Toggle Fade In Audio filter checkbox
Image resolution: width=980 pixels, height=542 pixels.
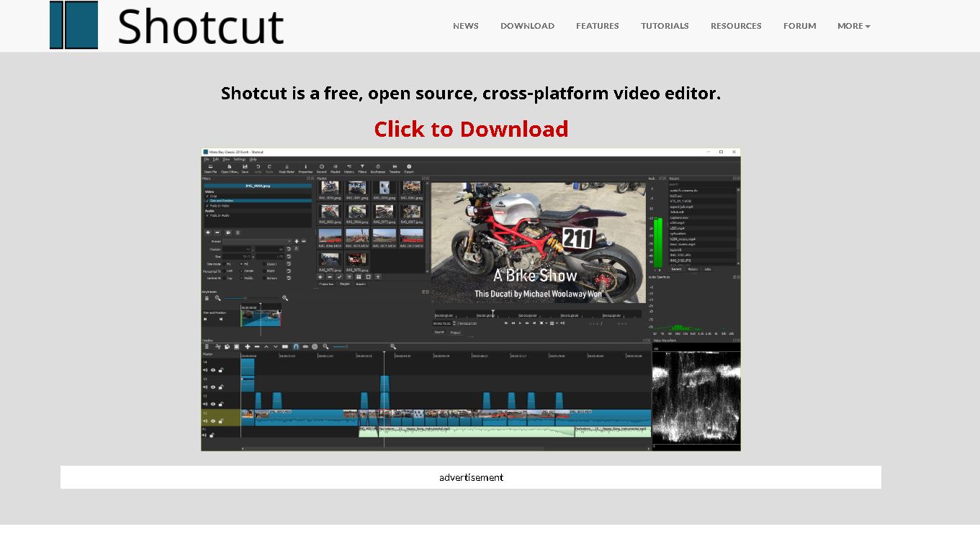pos(207,215)
